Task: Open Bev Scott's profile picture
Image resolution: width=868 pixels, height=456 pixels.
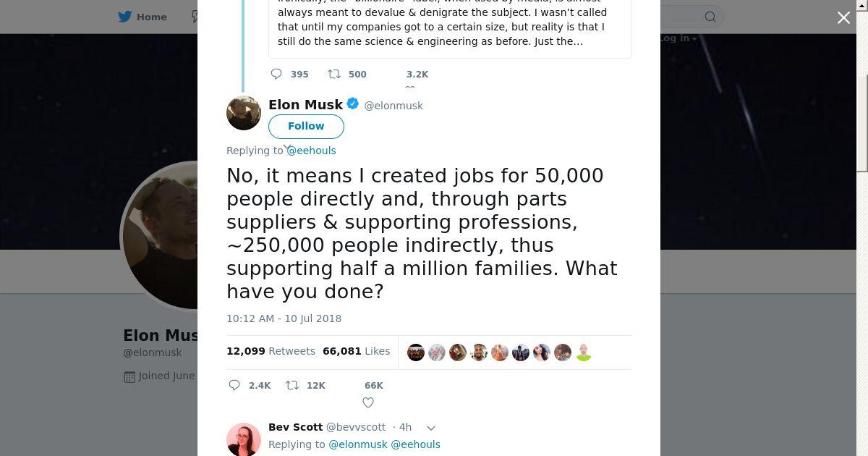Action: point(244,440)
